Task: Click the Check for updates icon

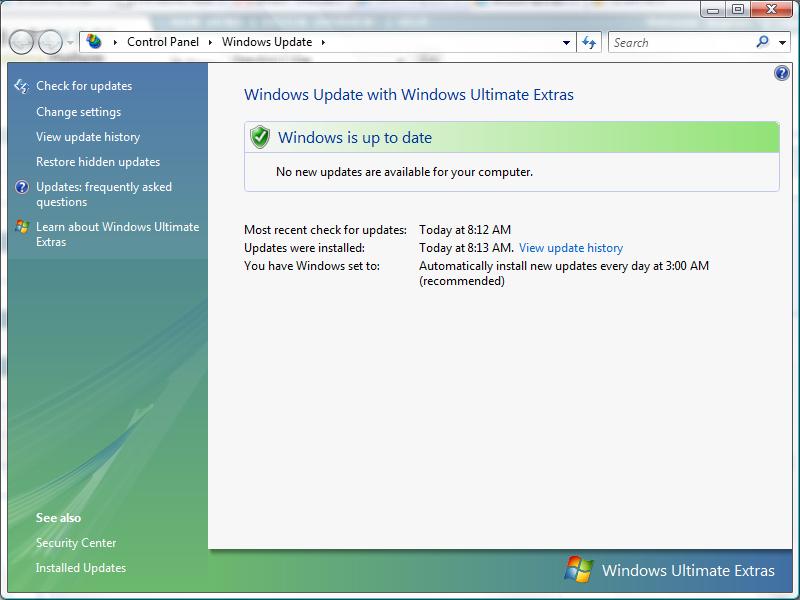Action: (x=22, y=87)
